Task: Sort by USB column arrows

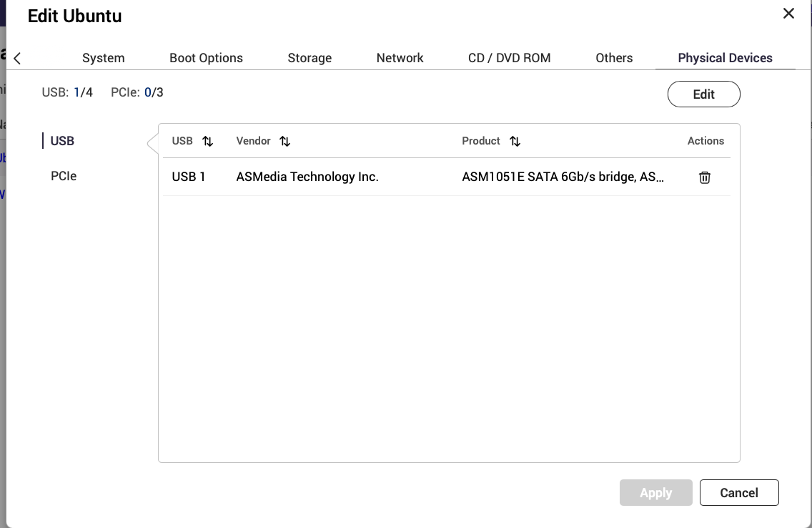Action: pos(207,142)
